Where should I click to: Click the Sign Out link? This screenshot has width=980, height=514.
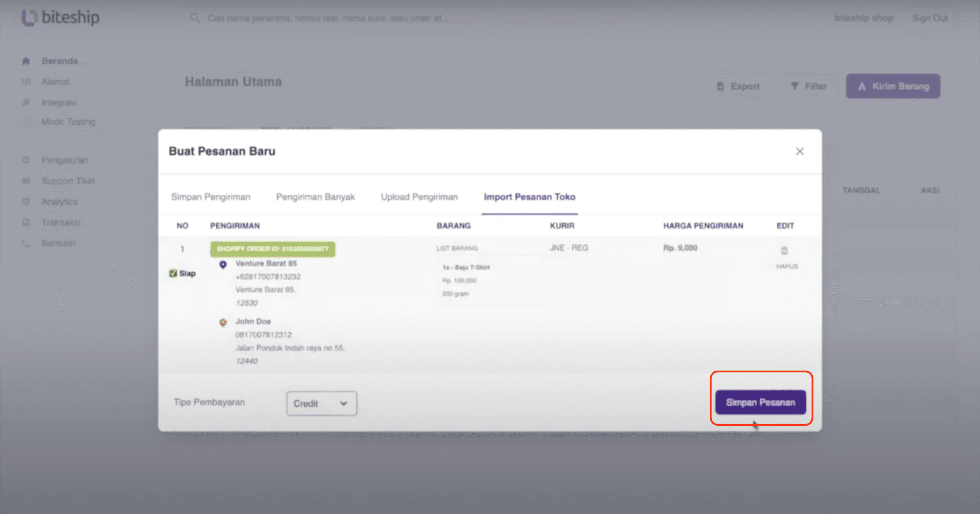(930, 18)
